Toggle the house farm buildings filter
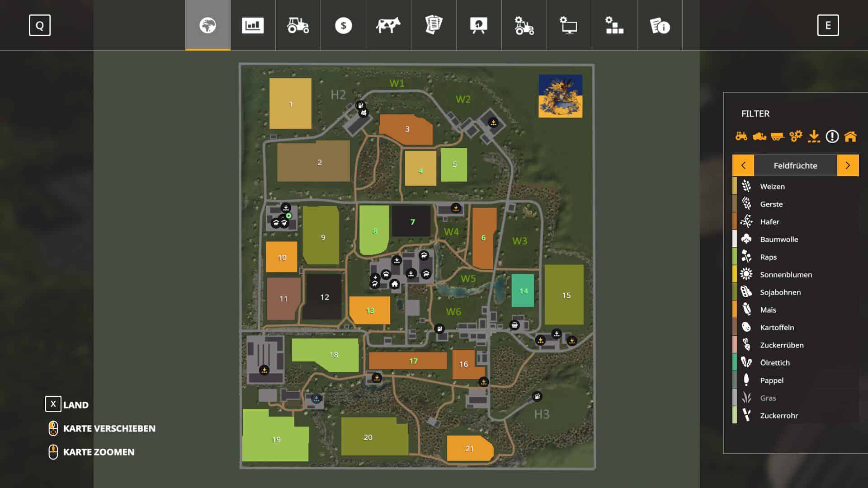Image resolution: width=868 pixels, height=488 pixels. tap(850, 136)
